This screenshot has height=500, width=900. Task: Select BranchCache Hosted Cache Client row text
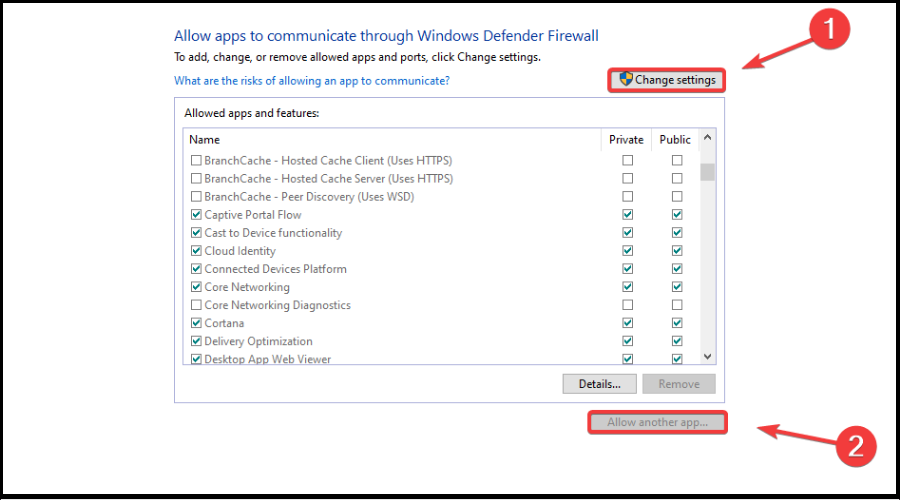pos(328,160)
